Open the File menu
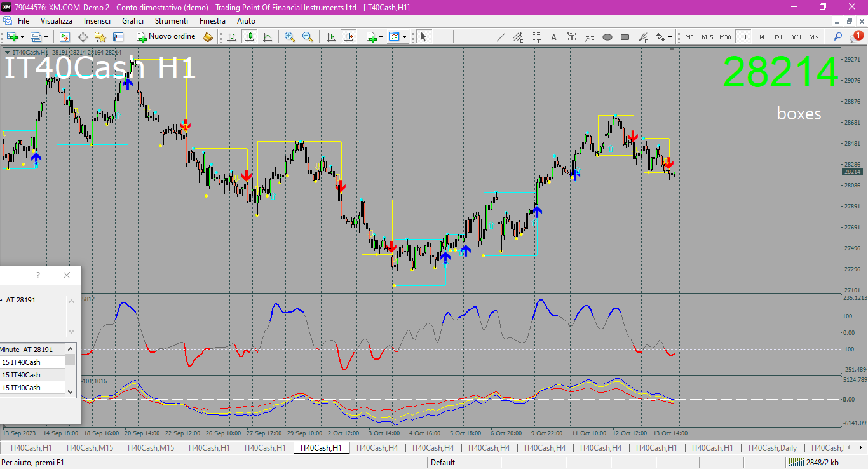Viewport: 868px width, 469px height. tap(24, 21)
